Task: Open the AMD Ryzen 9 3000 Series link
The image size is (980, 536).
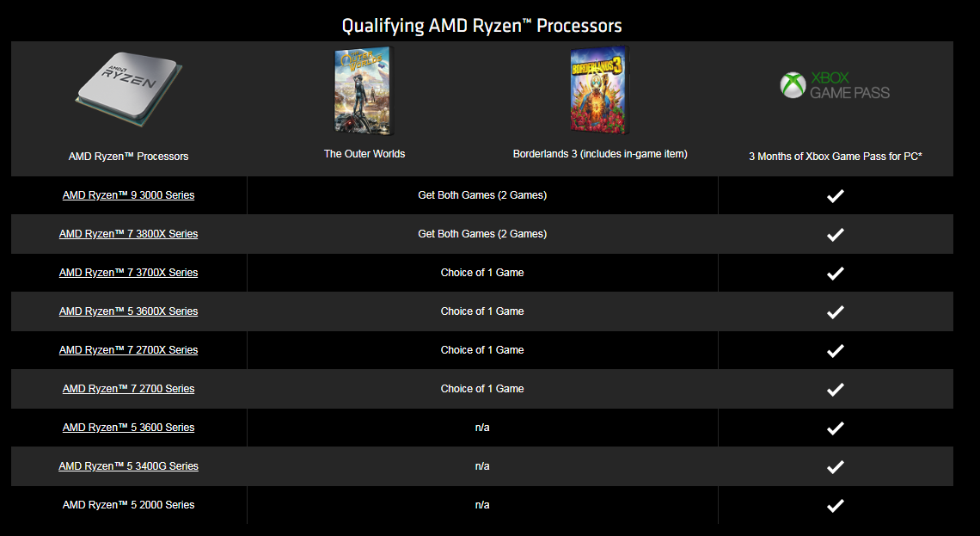Action: click(128, 195)
